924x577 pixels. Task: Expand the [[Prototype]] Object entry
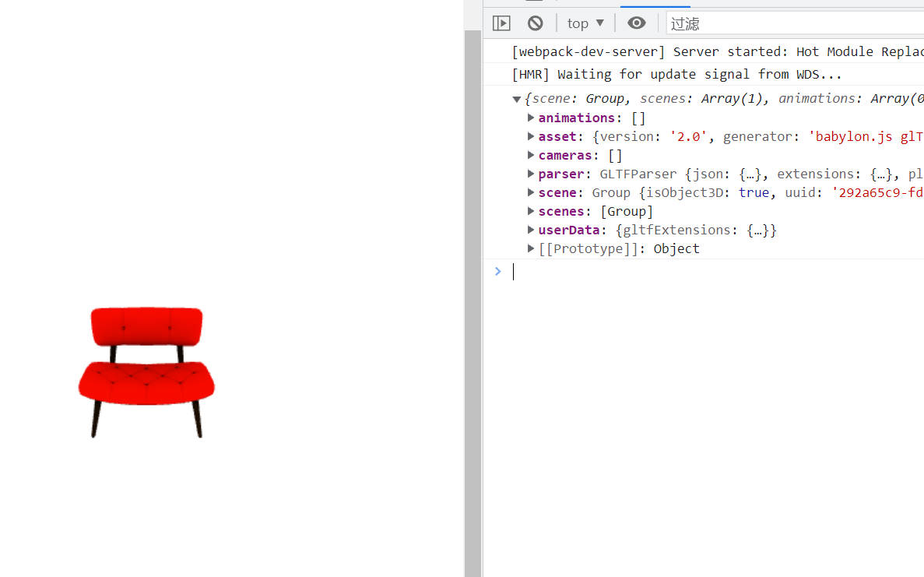coord(531,248)
